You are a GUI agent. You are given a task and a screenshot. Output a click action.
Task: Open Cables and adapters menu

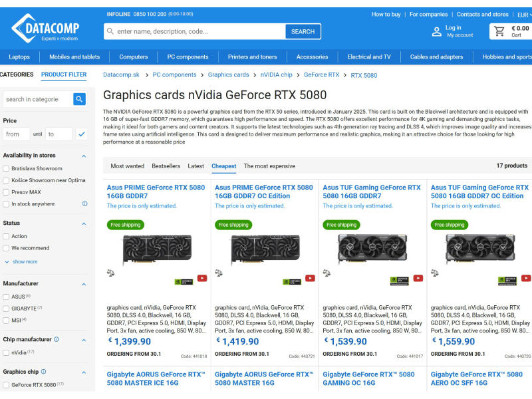pyautogui.click(x=436, y=57)
